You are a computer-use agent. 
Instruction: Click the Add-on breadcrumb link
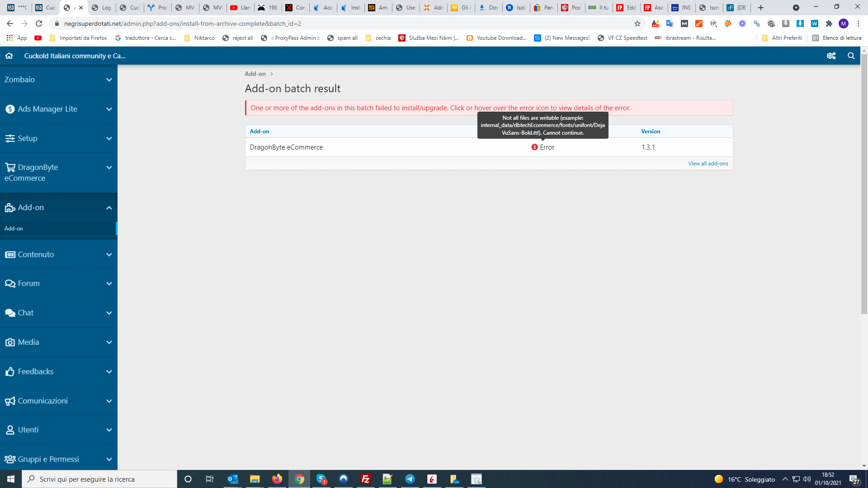coord(255,74)
